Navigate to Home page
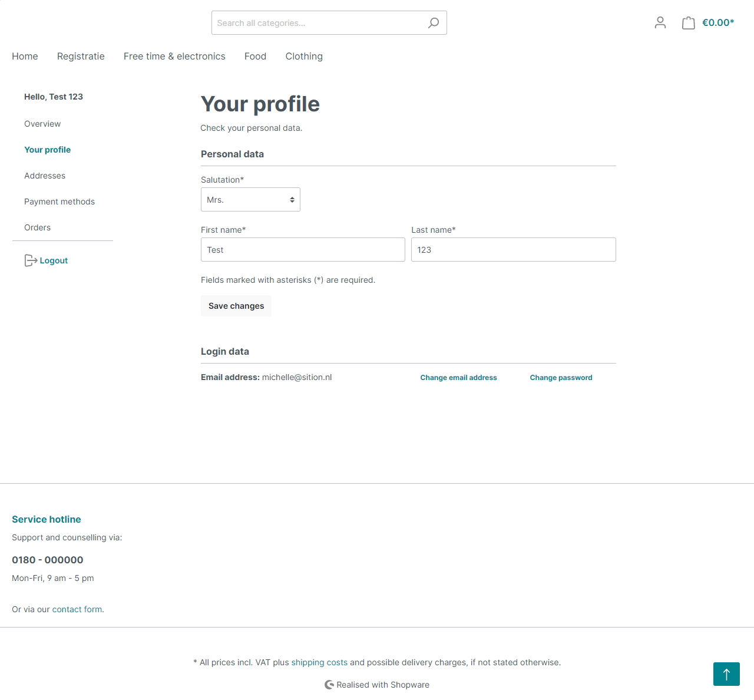The image size is (754, 700). (x=25, y=57)
